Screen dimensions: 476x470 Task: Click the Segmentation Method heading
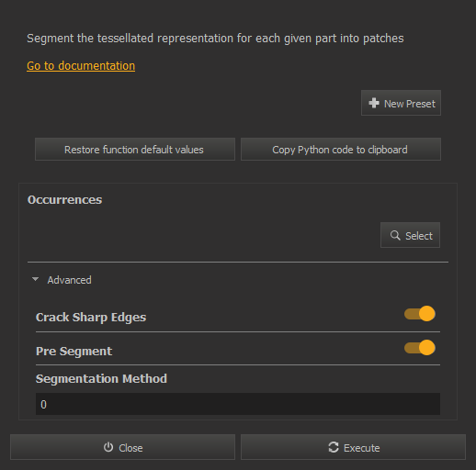101,379
